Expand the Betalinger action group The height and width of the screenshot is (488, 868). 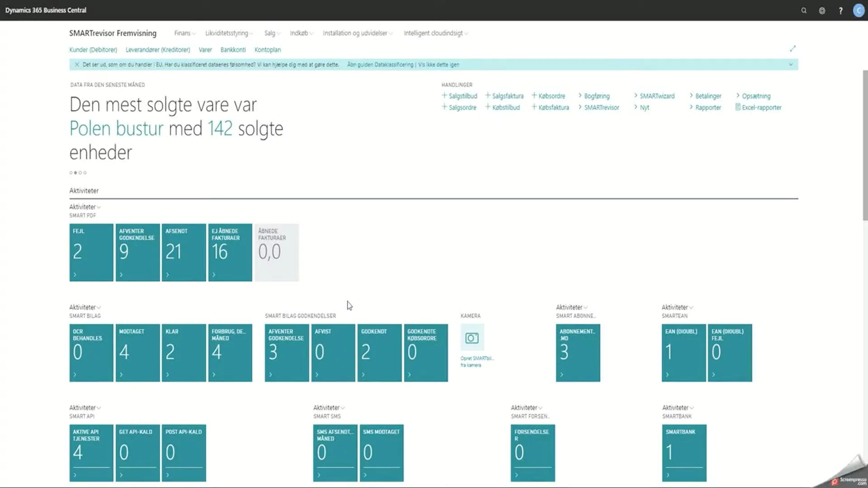[705, 96]
